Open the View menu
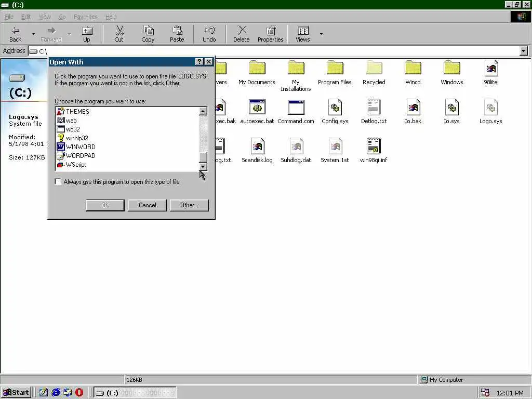This screenshot has width=532, height=399. (x=45, y=17)
